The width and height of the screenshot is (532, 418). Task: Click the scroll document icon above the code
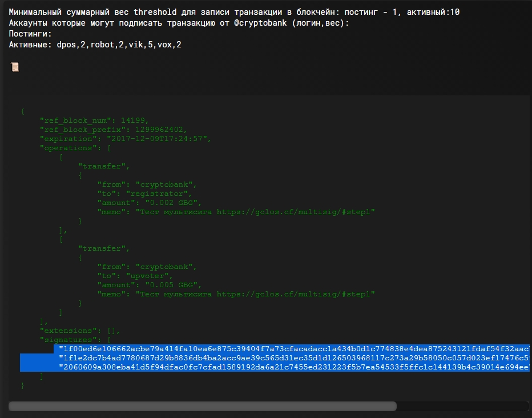tap(15, 67)
